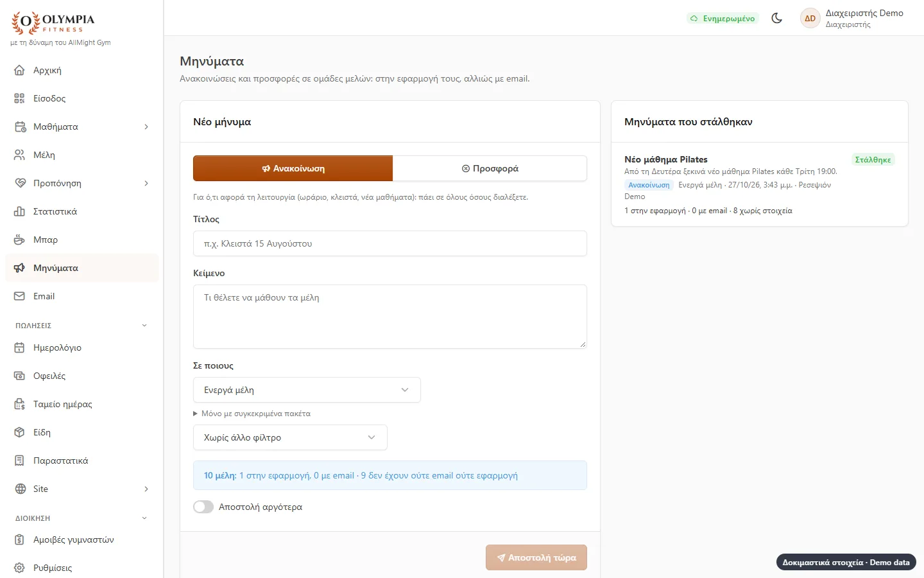924x578 pixels.
Task: Click the Είδη box icon
Action: coord(19,432)
